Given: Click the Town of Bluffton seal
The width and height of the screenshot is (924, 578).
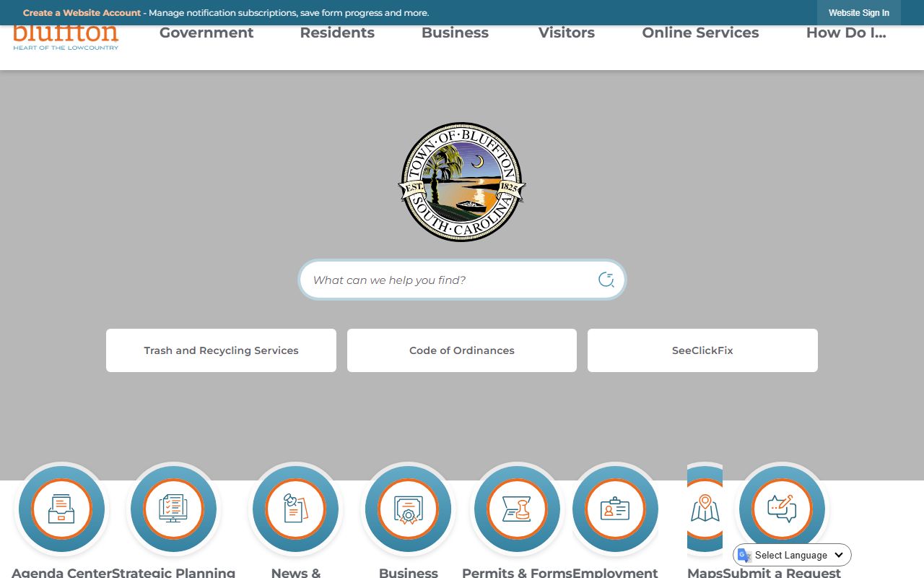Looking at the screenshot, I should point(462,182).
